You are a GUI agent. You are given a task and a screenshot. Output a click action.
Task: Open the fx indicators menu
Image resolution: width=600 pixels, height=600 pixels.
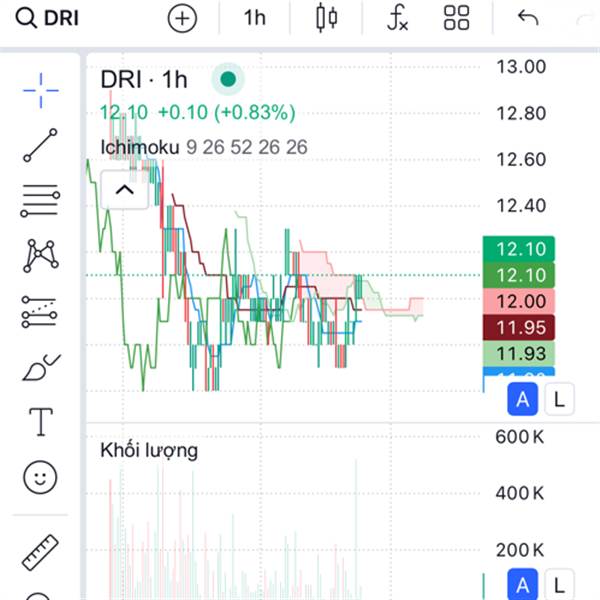click(x=398, y=18)
